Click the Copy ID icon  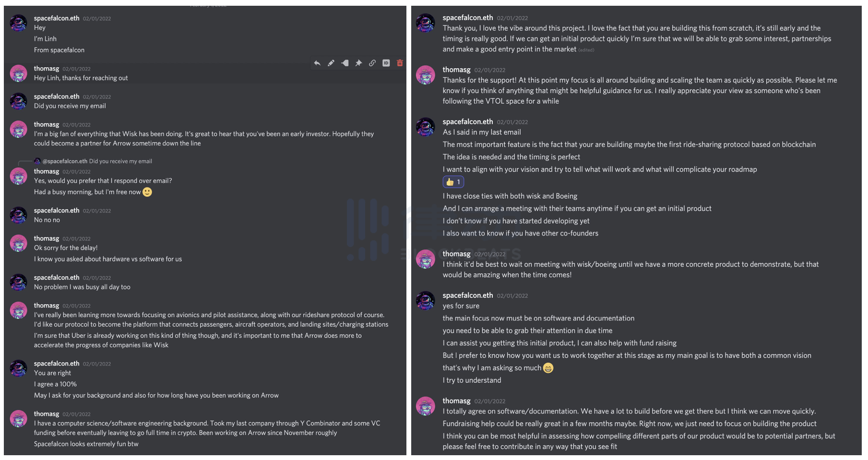point(386,63)
